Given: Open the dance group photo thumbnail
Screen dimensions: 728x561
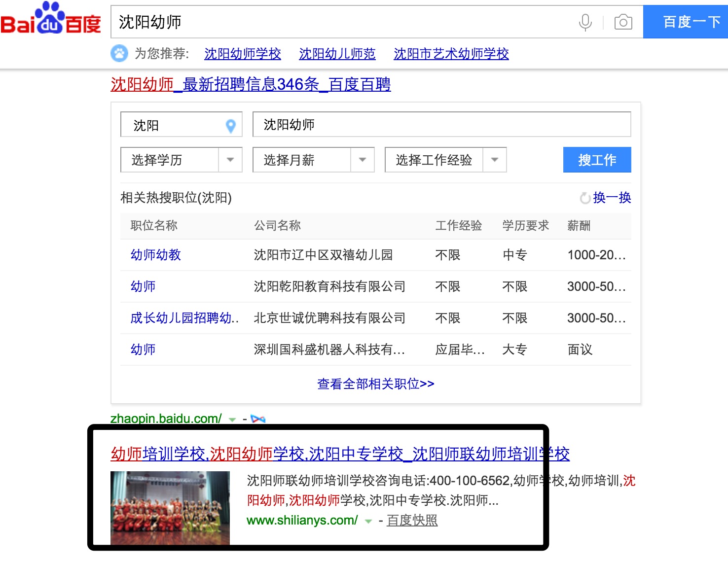Looking at the screenshot, I should (170, 508).
